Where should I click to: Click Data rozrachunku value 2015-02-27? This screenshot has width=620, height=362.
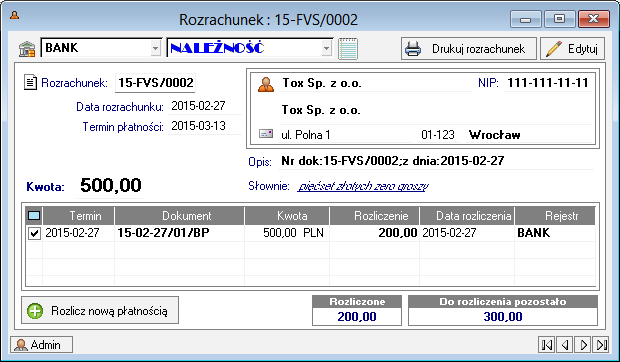pyautogui.click(x=198, y=106)
